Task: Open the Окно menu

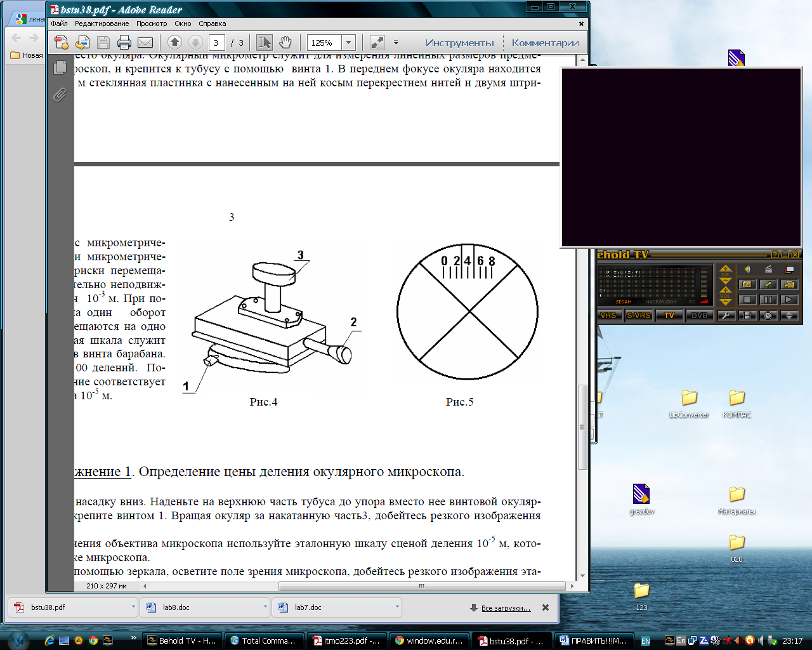Action: coord(183,23)
